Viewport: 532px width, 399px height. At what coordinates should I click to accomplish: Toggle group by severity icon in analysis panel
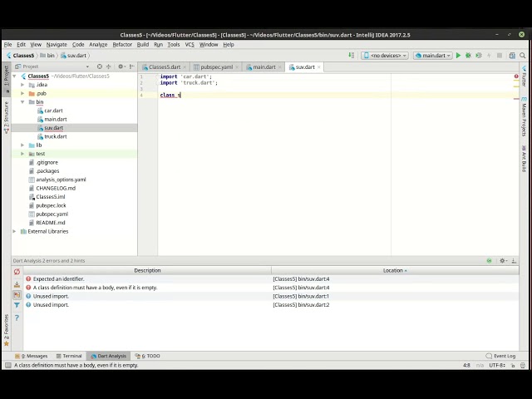tap(17, 294)
